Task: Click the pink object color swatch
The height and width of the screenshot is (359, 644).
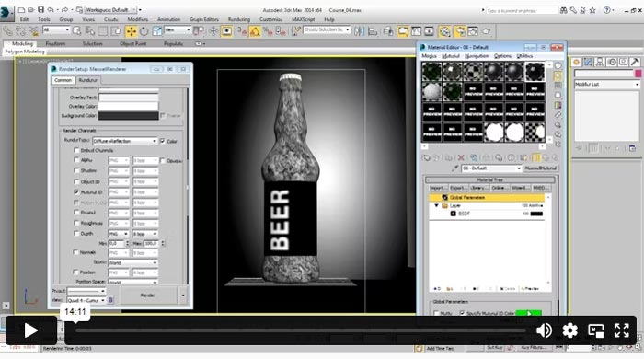Action: coord(638,74)
